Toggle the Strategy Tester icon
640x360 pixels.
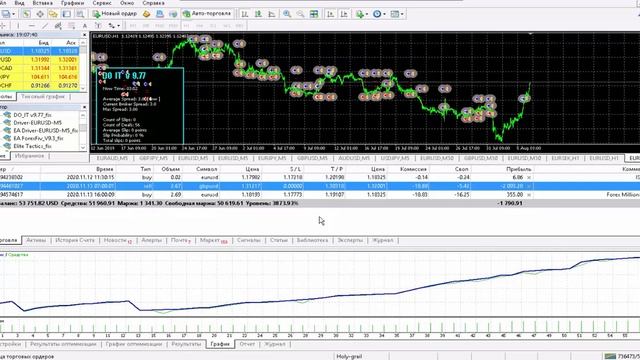(80, 14)
